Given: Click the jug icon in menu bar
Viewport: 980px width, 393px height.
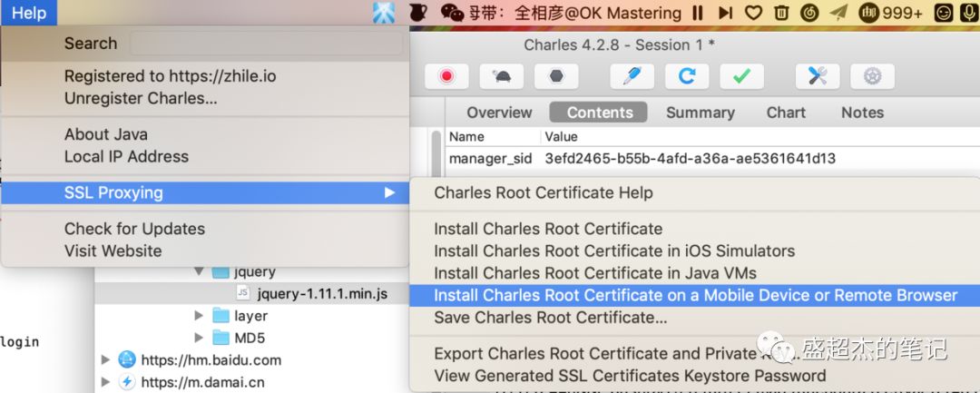Looking at the screenshot, I should (417, 13).
